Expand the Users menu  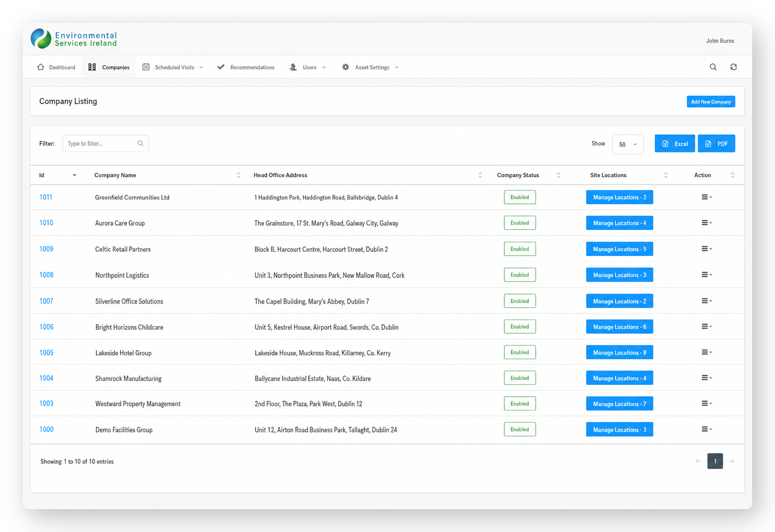pos(308,67)
